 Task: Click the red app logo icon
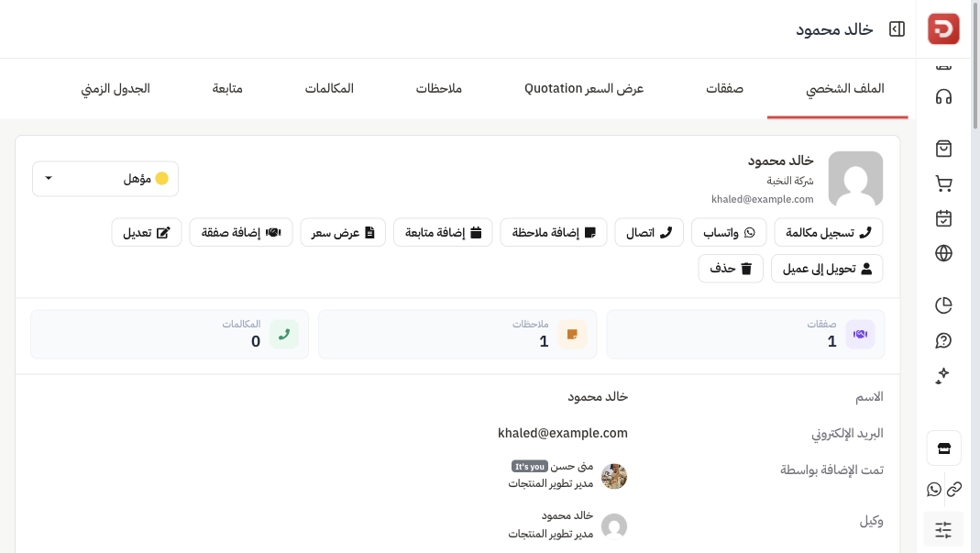(943, 28)
